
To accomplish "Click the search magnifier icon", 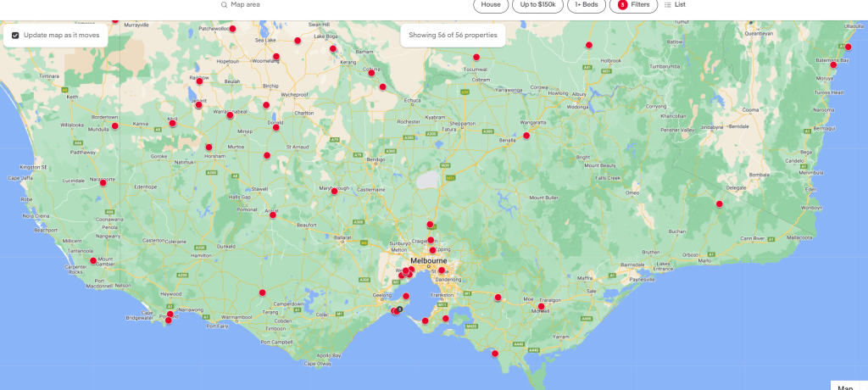I will pos(224,5).
